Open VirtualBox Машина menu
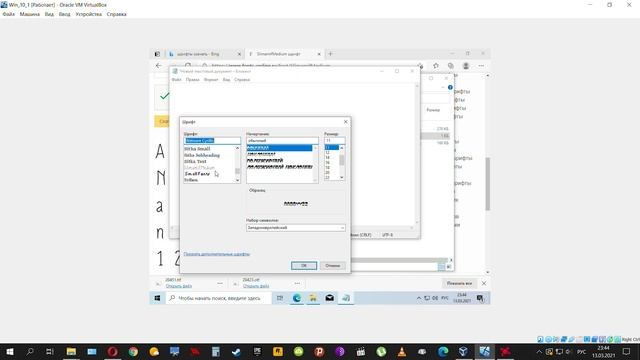The image size is (640, 360). click(30, 14)
